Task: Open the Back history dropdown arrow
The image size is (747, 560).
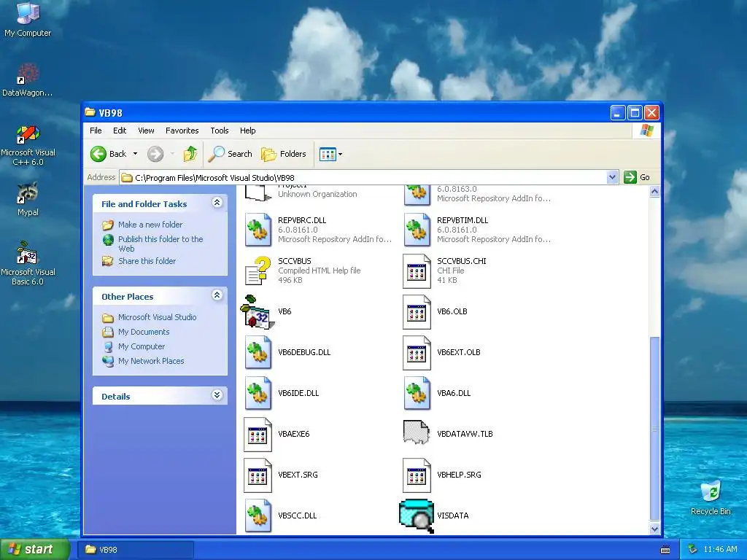Action: (135, 154)
